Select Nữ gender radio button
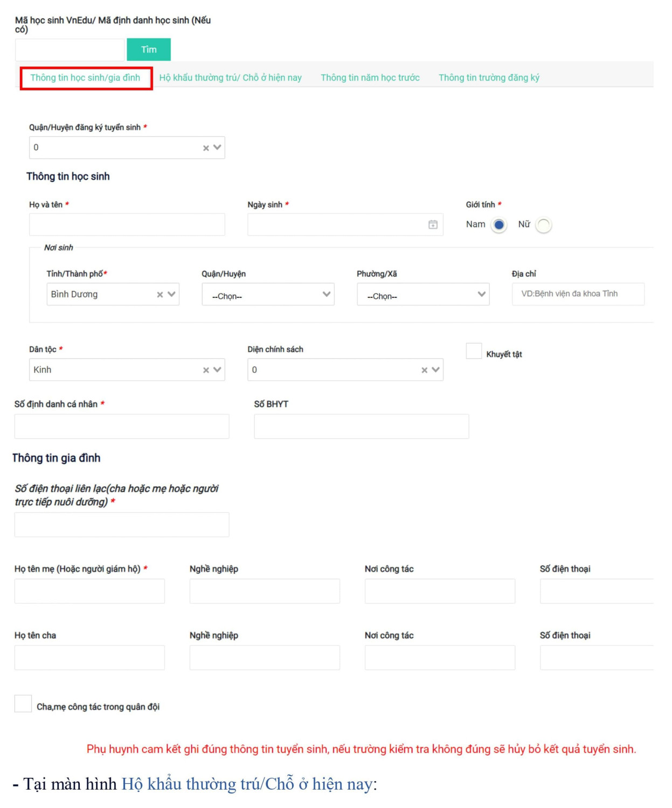The image size is (672, 808). [544, 225]
